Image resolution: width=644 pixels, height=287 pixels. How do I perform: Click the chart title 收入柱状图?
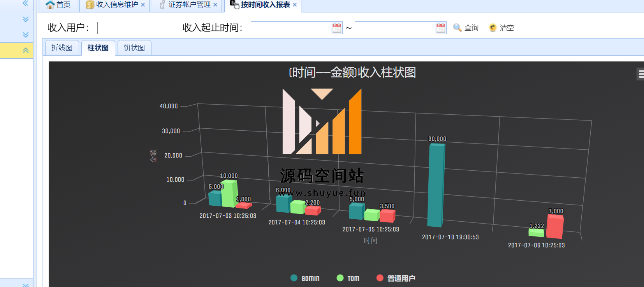tap(352, 72)
